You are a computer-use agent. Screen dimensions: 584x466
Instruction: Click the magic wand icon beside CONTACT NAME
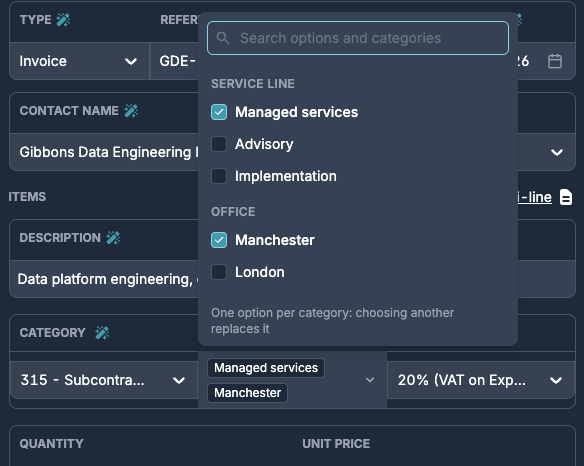(x=131, y=111)
